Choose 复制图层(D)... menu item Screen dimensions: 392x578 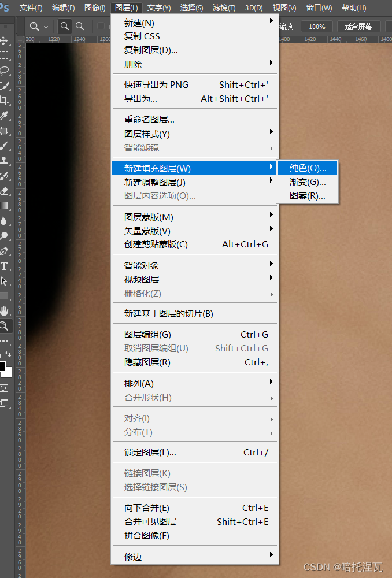pos(195,50)
